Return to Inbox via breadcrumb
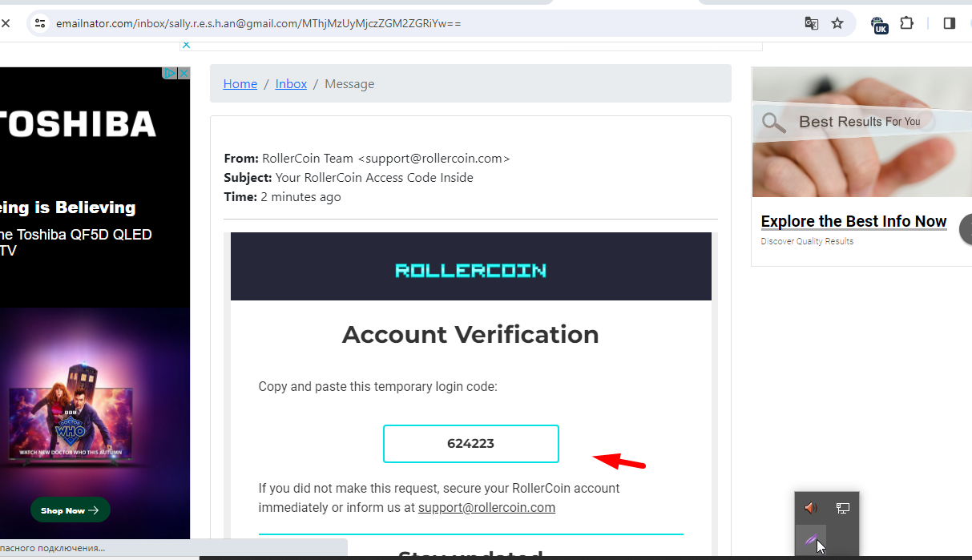The image size is (972, 560). tap(291, 84)
